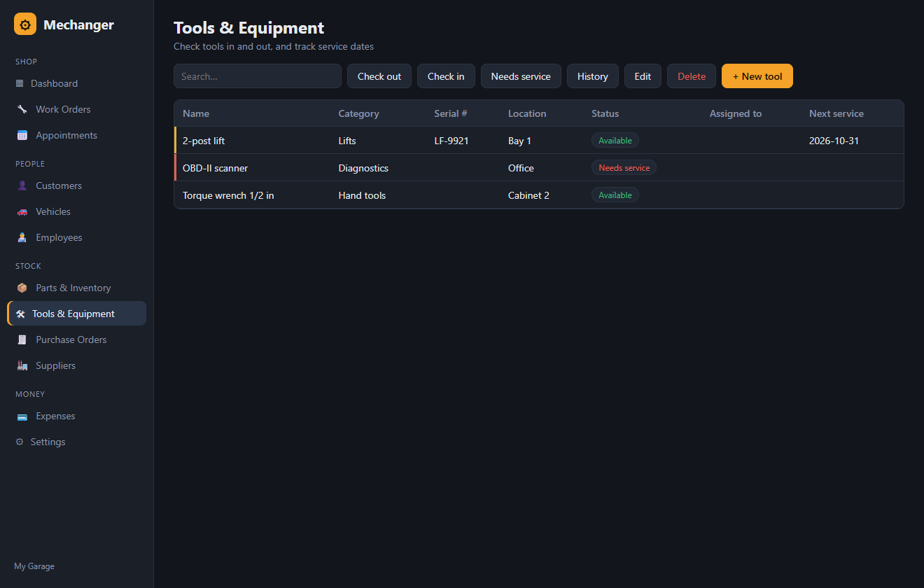Delete the selected tool

click(x=692, y=76)
